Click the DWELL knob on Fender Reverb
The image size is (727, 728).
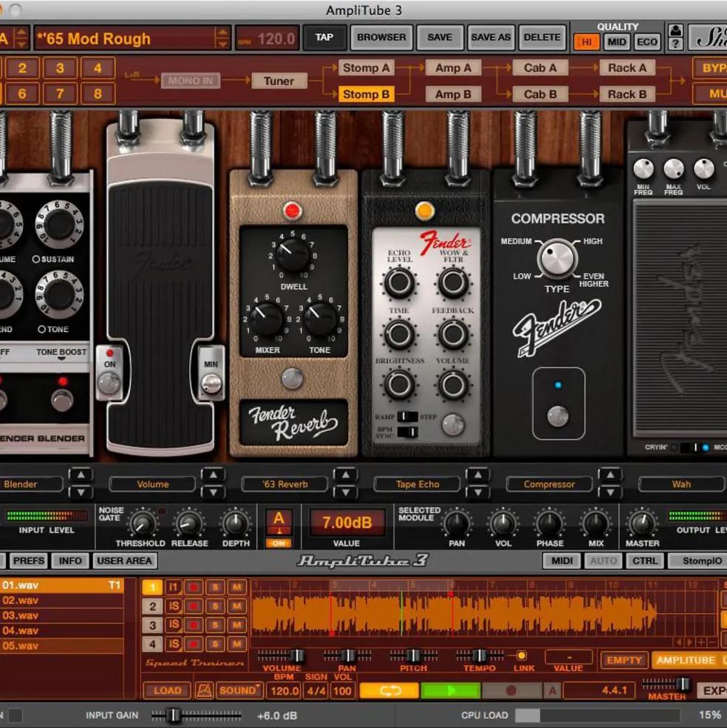click(x=293, y=256)
